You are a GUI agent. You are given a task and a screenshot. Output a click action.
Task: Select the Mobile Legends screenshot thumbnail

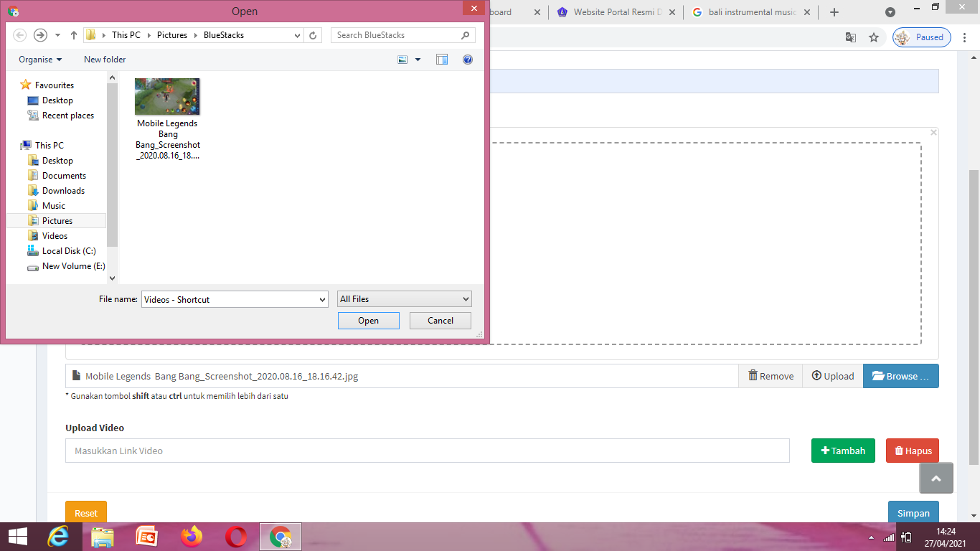click(x=167, y=97)
